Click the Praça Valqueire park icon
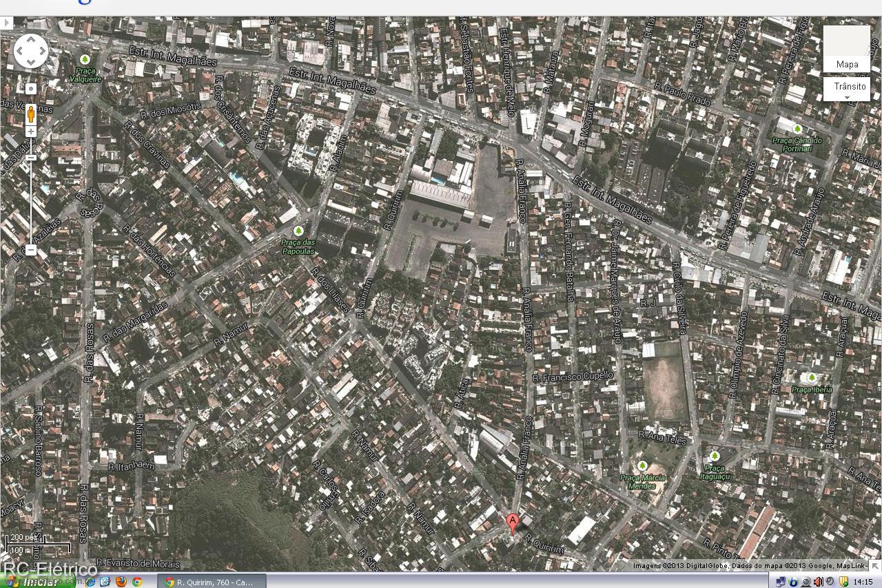Viewport: 882px width, 588px height. 85,60
